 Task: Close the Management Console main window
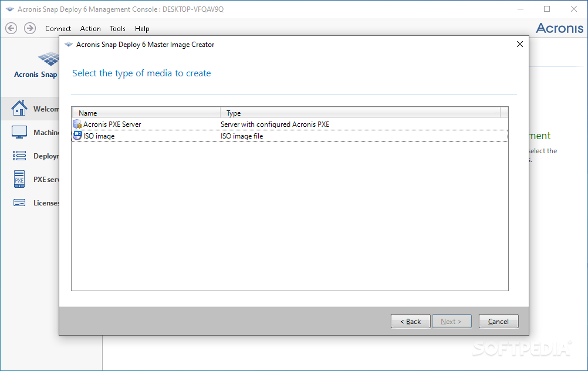[x=574, y=9]
